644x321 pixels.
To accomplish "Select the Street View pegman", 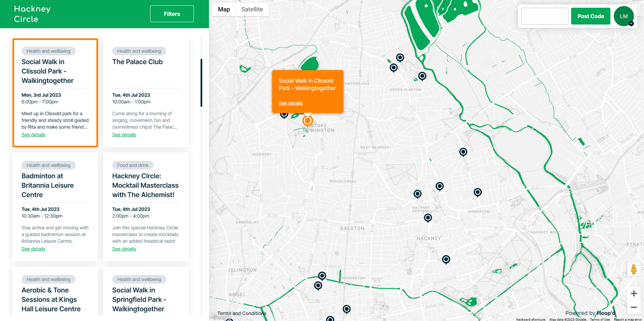I will pyautogui.click(x=634, y=269).
